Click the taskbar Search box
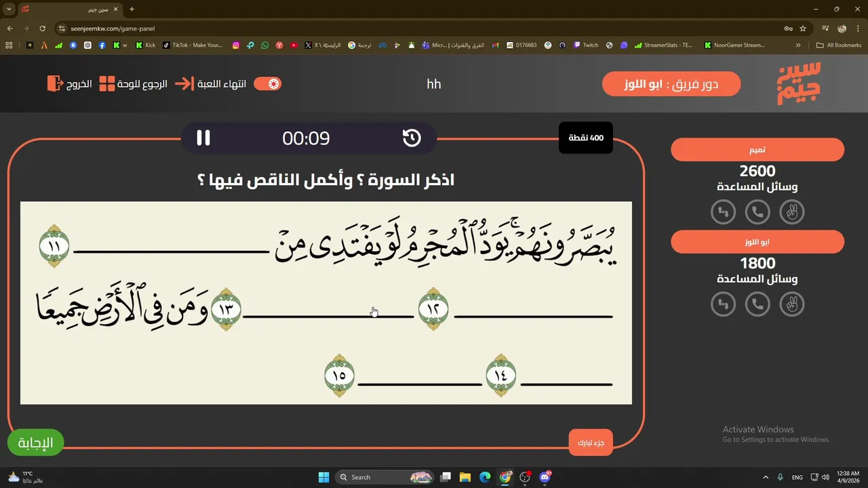Image resolution: width=868 pixels, height=488 pixels. point(385,477)
